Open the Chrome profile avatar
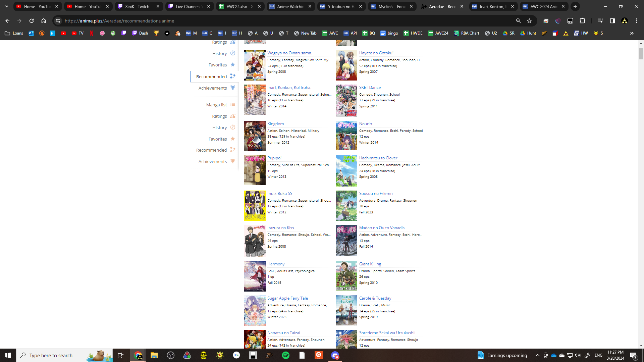Screen dimensions: 644x362 click(x=625, y=21)
